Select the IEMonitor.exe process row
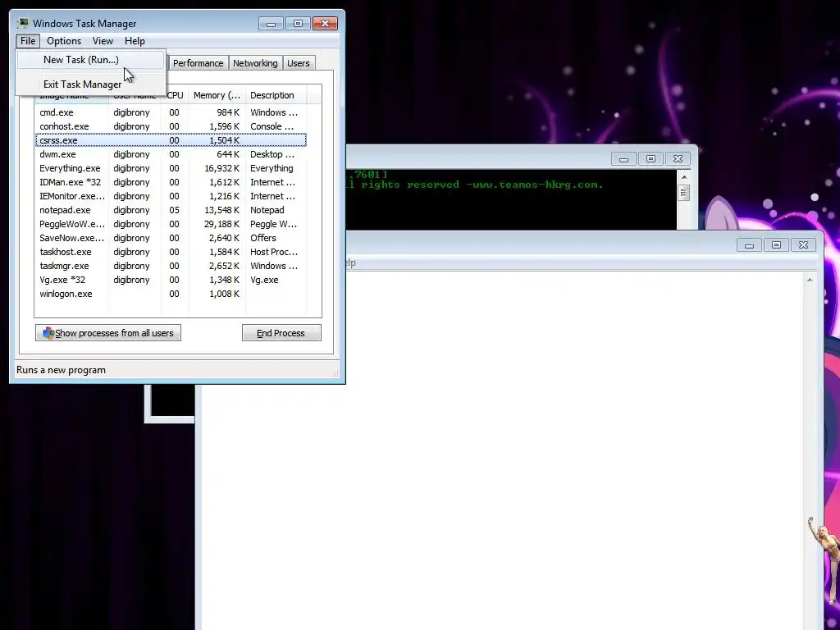This screenshot has width=840, height=630. click(x=171, y=196)
